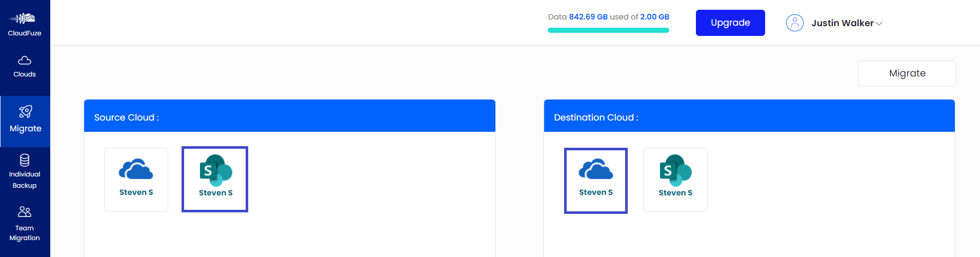Click the data usage progress bar
The image size is (980, 257).
click(608, 30)
